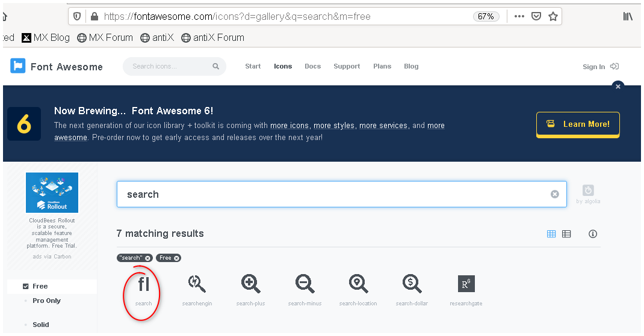Viewport: 644px width, 336px height.
Task: Click the Font Awesome 6 badge
Action: (24, 124)
